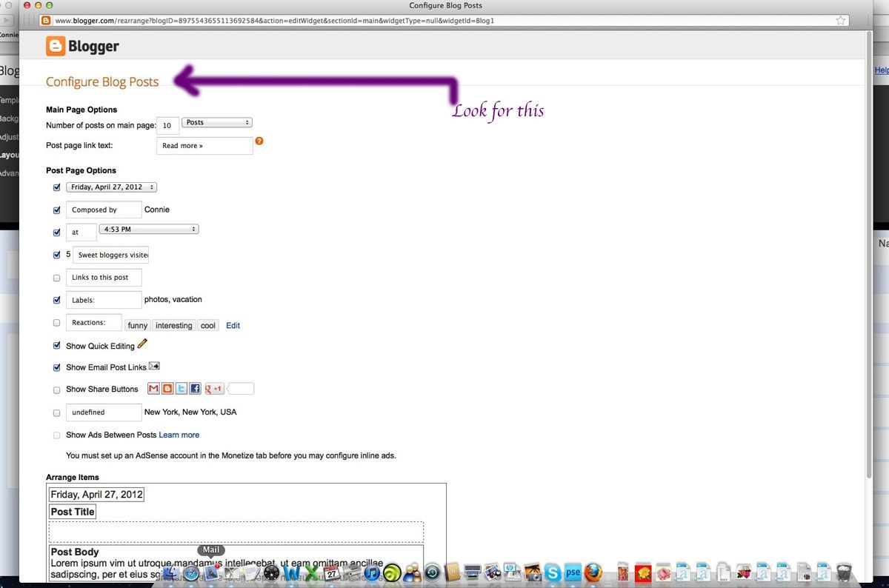
Task: Open iCal calendar from the Dock
Action: 332,572
